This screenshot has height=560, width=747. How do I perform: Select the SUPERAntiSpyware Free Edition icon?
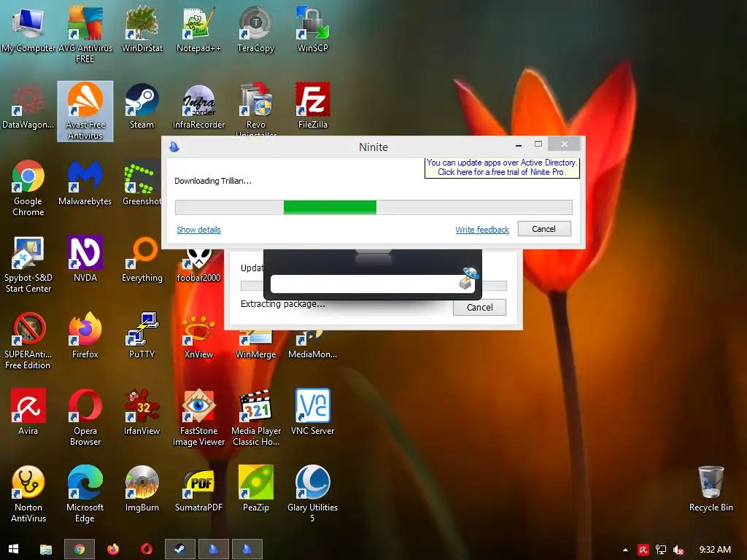coord(28,341)
